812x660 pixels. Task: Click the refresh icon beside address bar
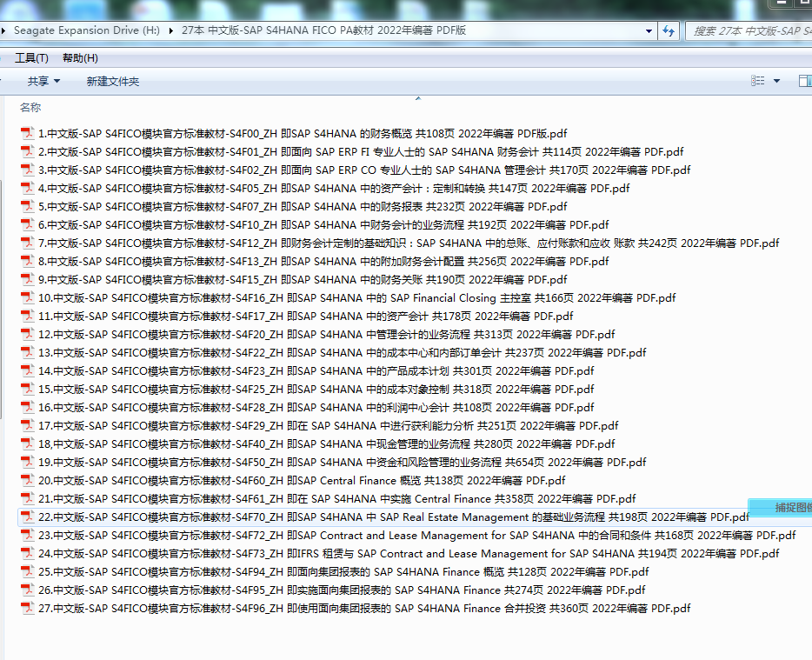669,30
